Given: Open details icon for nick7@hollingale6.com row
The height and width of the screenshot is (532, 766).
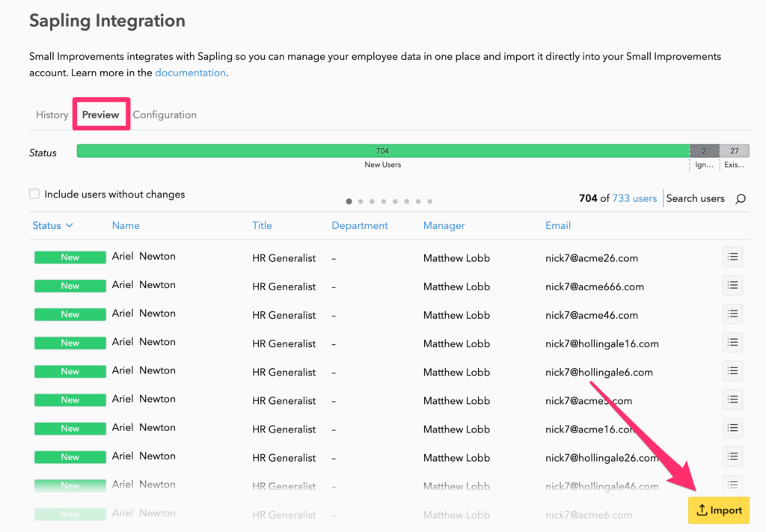Looking at the screenshot, I should click(x=732, y=371).
